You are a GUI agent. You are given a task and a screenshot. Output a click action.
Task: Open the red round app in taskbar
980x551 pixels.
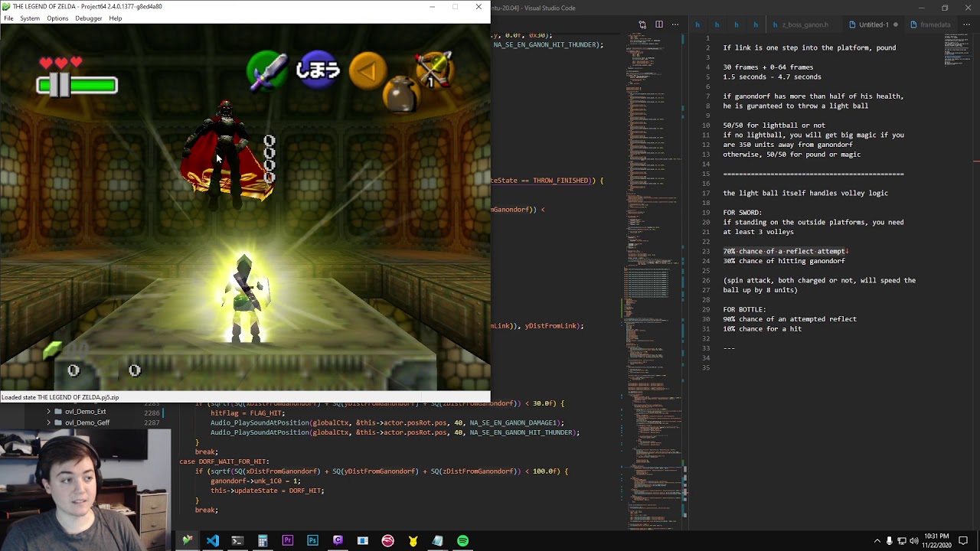pos(387,541)
